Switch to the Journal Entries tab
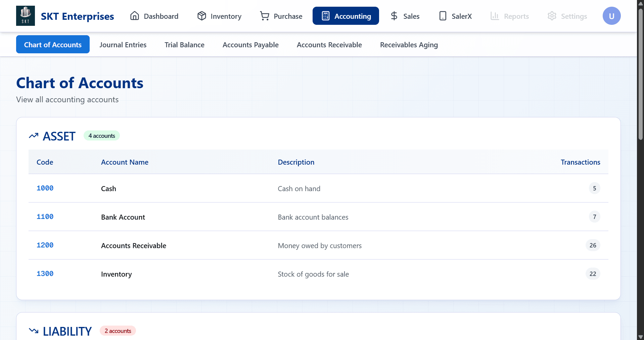 (x=123, y=45)
